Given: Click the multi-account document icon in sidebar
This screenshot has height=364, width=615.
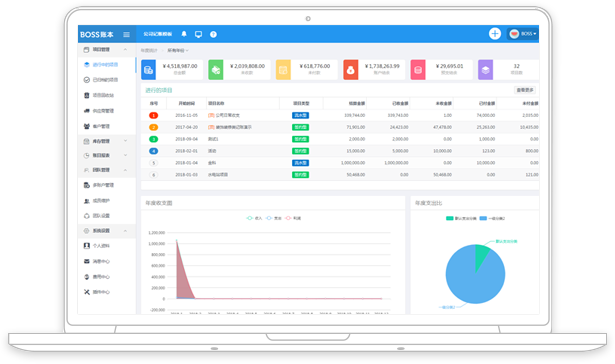Looking at the screenshot, I should [87, 185].
